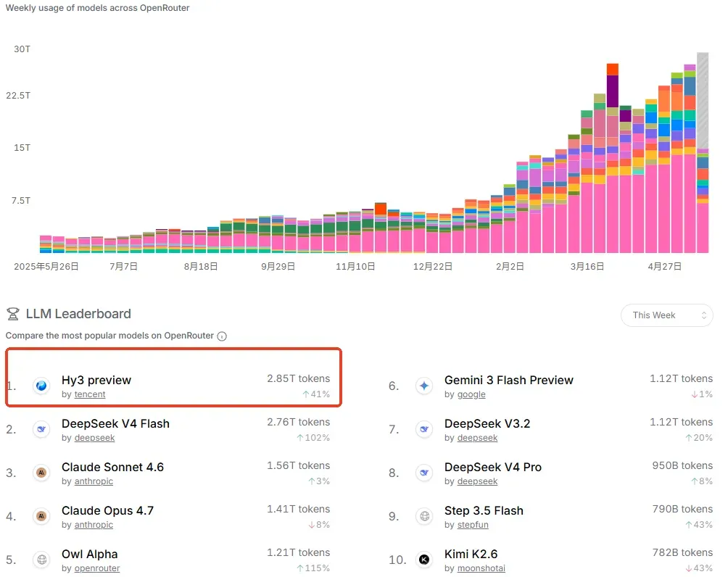Open the Kimi K2.6 model title
The image size is (728, 577).
[x=471, y=555]
